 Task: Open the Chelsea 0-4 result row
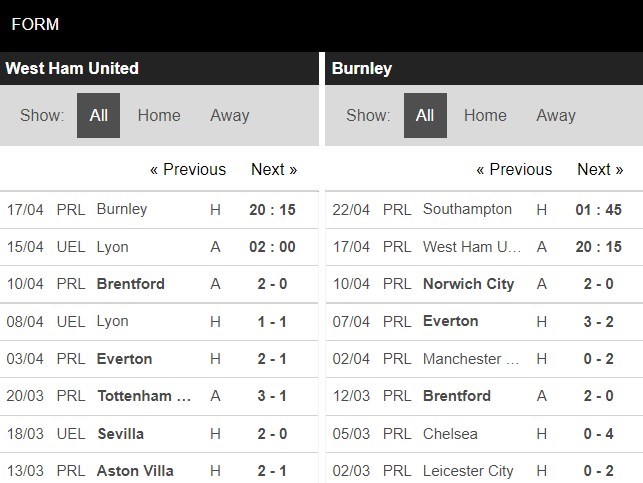click(x=484, y=434)
